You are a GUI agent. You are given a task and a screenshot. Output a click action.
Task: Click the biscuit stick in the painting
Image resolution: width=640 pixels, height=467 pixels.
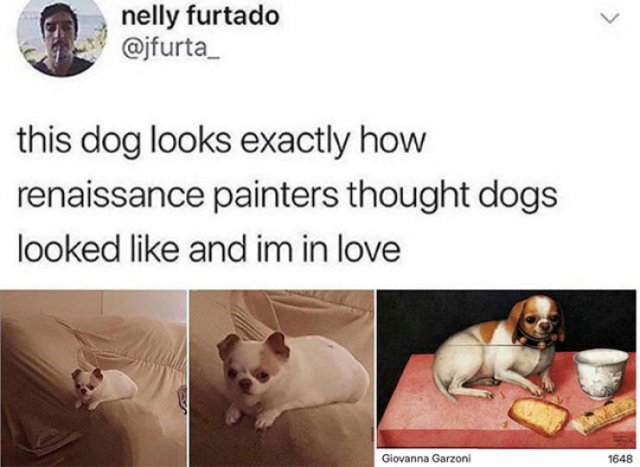(602, 415)
